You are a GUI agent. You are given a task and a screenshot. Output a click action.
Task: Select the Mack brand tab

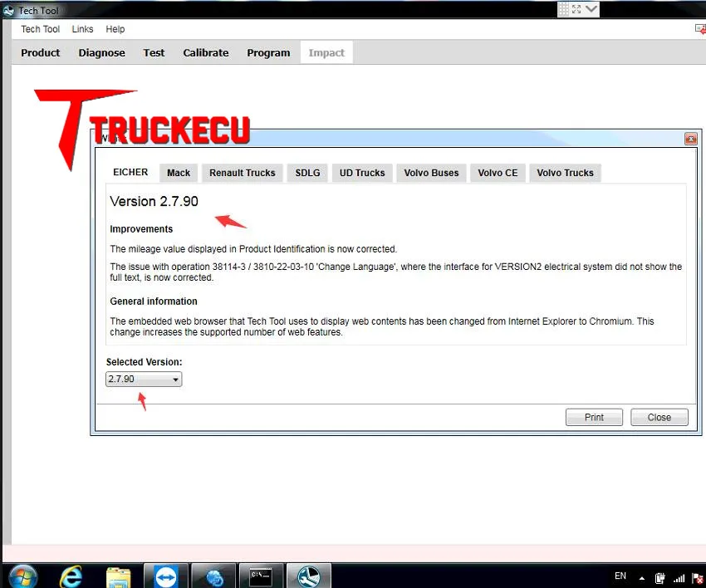tap(179, 173)
